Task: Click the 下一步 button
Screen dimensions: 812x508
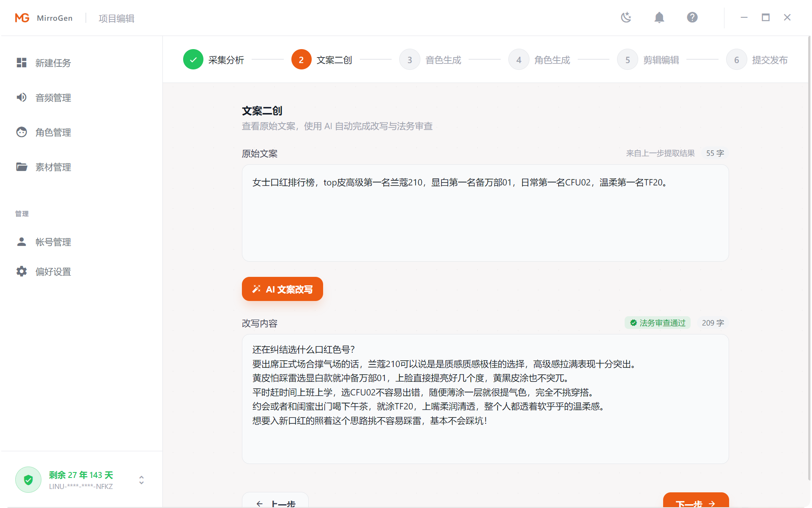Action: point(695,503)
